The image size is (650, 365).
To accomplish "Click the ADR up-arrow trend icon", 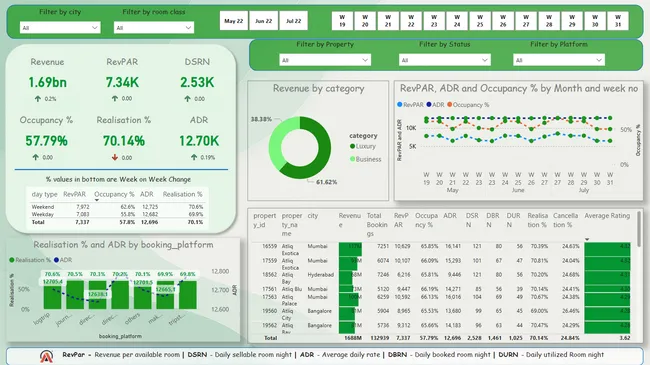I will click(194, 157).
